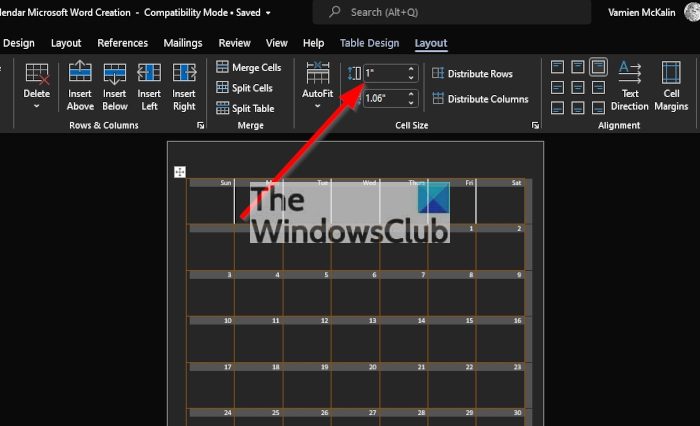Click calendar cell numbered 6
Image resolution: width=700 pixels, height=426 pixels.
click(x=355, y=292)
